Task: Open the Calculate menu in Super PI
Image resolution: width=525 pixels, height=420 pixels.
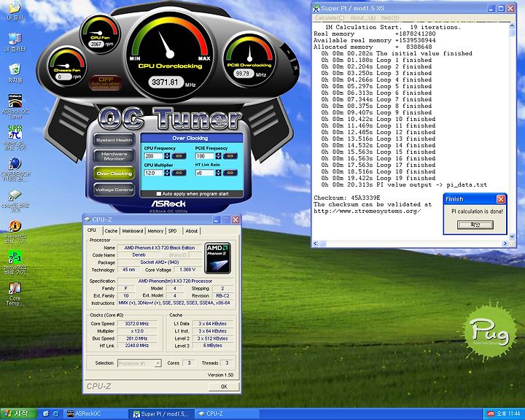Action: [330, 17]
